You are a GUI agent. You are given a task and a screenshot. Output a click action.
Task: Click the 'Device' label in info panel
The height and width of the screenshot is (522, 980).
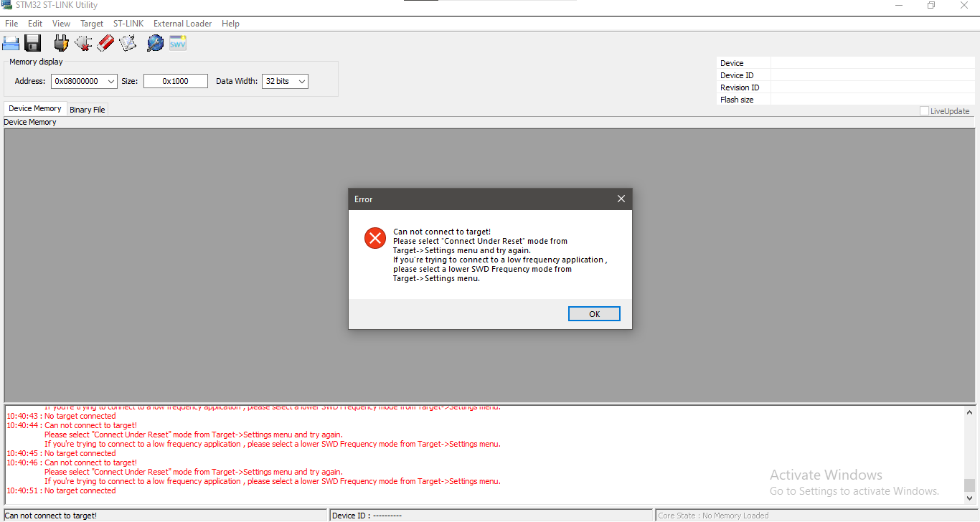(732, 63)
